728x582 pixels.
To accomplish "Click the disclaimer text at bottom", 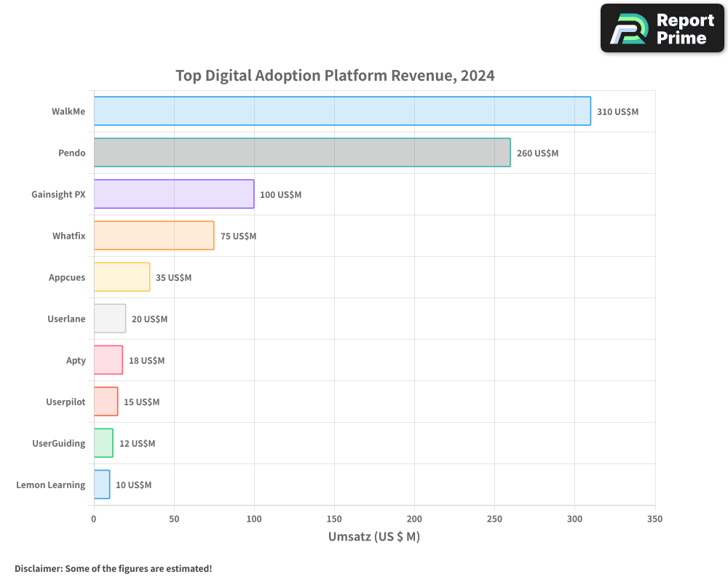I will click(113, 569).
